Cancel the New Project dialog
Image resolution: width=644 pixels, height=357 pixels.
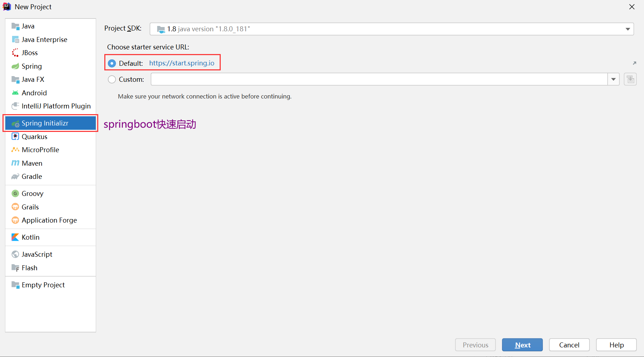569,345
